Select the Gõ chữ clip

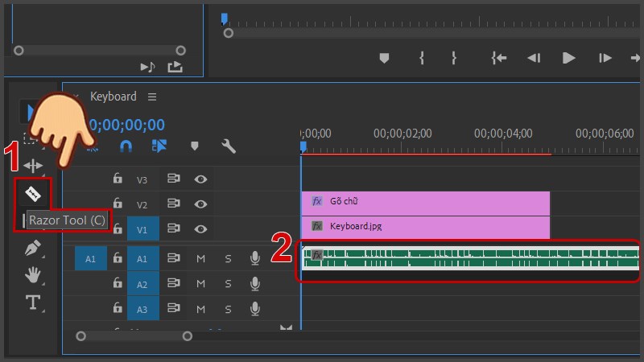(427, 202)
